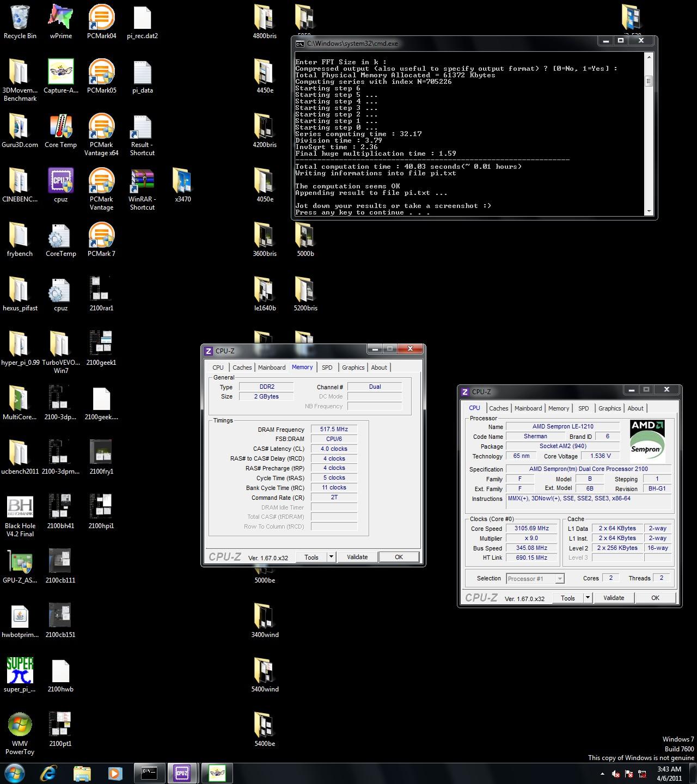Select SPD tab in Memory CPU-Z window
This screenshot has height=784, width=697.
pos(327,367)
